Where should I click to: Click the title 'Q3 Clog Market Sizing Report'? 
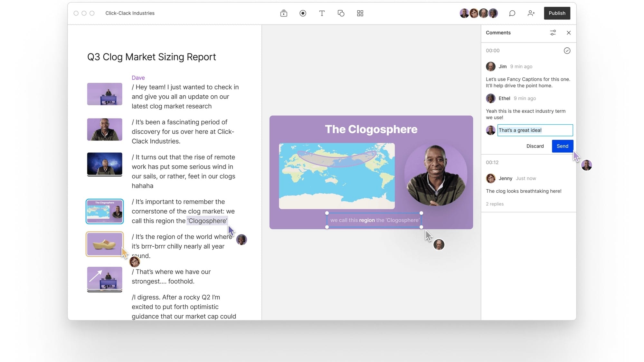pos(151,57)
